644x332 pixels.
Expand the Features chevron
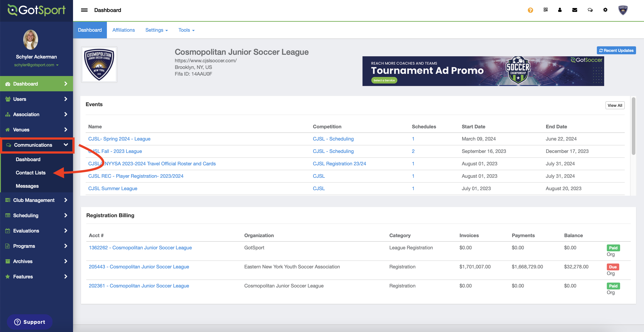pos(66,276)
